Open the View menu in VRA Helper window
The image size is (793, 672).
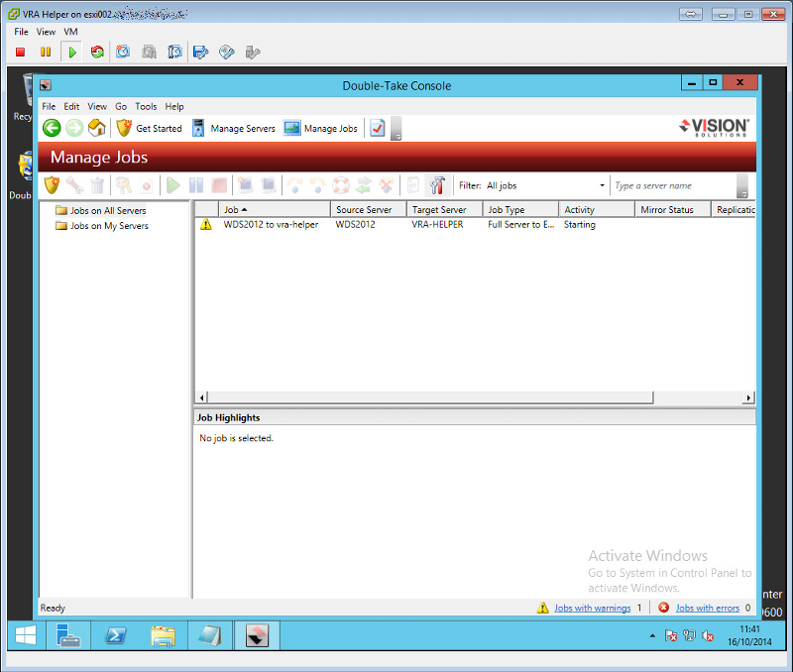tap(46, 32)
